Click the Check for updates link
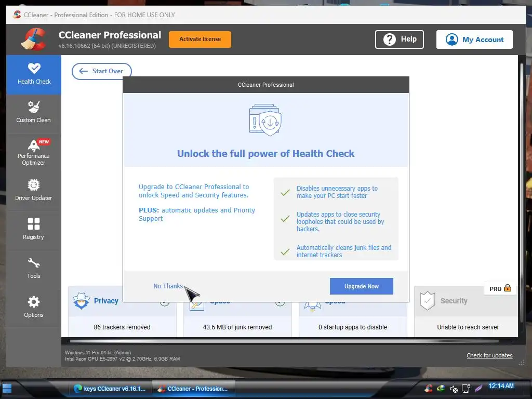This screenshot has width=532, height=399. coord(489,355)
